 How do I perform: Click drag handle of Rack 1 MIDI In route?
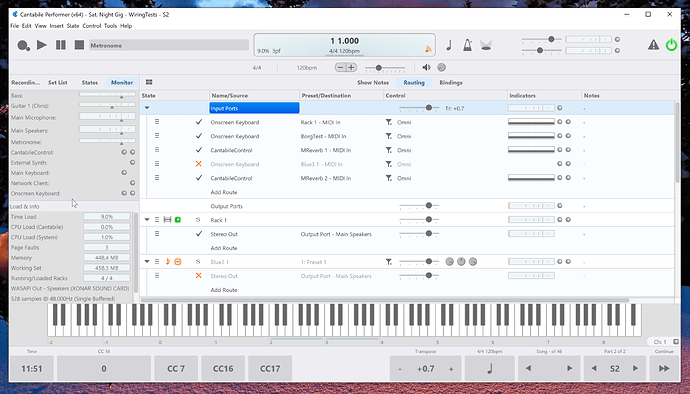[157, 122]
